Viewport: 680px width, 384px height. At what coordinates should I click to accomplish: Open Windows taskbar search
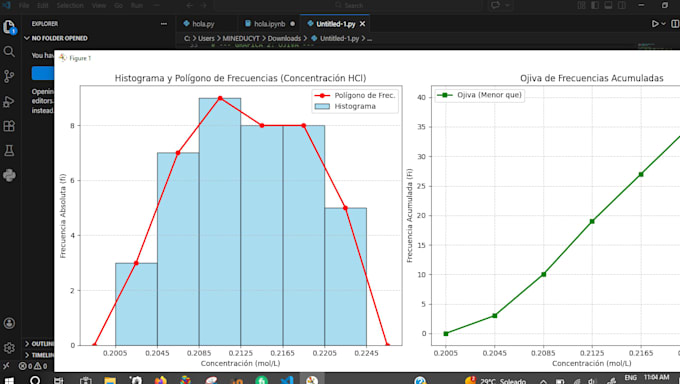point(35,381)
